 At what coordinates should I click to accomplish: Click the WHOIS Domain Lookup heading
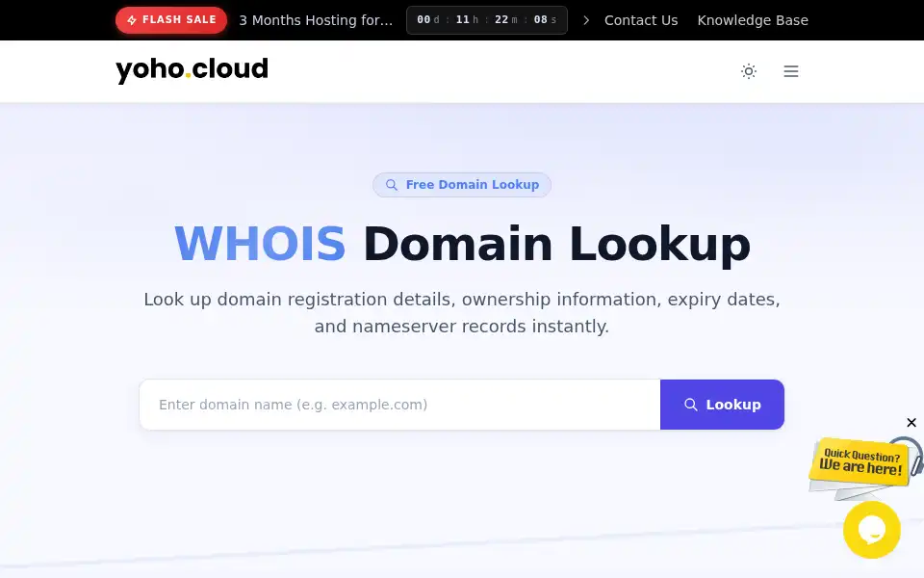pos(462,244)
